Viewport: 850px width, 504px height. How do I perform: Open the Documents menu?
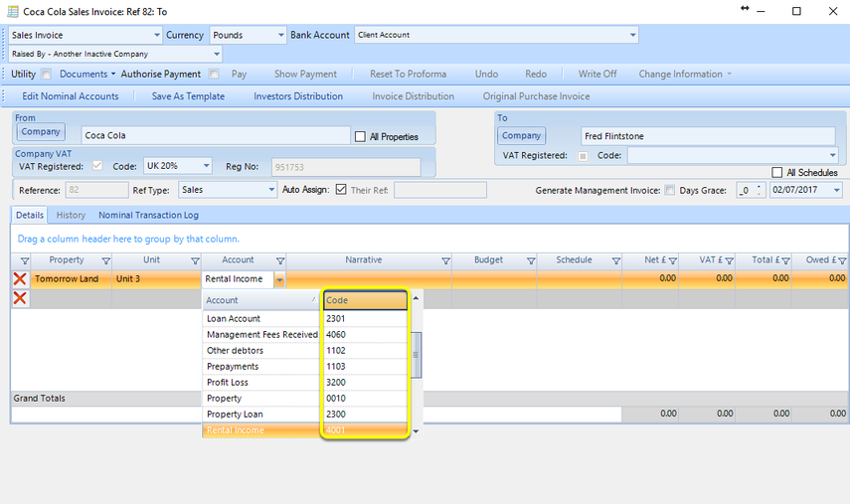click(x=87, y=75)
